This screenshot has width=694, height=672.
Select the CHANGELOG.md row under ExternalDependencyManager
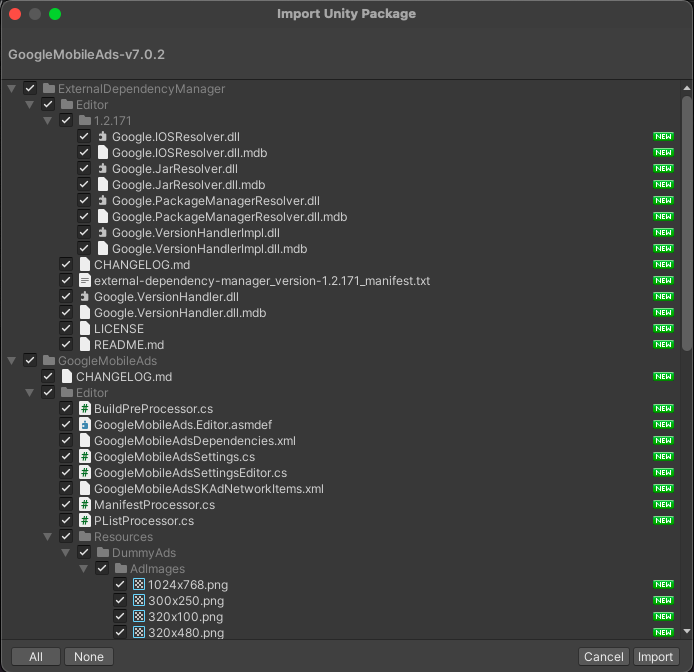[341, 265]
